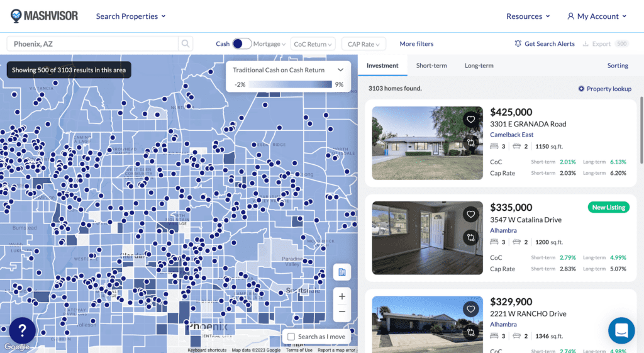Toggle the Cash / Mortgage switch
This screenshot has width=644, height=353.
click(x=241, y=44)
